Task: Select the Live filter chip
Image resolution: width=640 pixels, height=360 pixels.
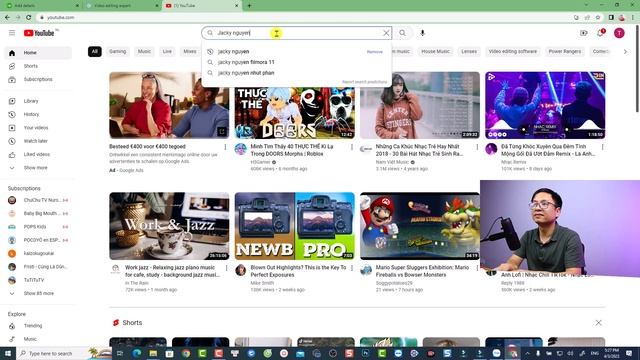Action: pyautogui.click(x=167, y=51)
